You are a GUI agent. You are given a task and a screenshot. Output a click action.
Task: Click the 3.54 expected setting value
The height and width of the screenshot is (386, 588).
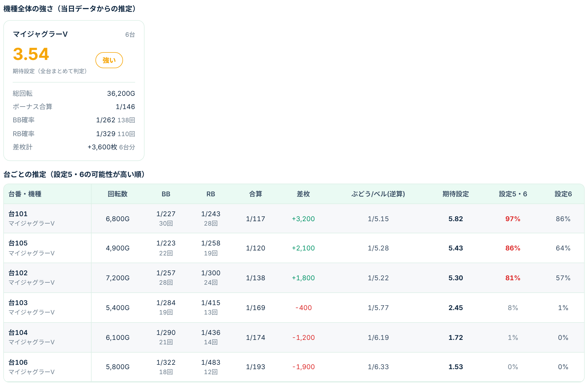(31, 54)
